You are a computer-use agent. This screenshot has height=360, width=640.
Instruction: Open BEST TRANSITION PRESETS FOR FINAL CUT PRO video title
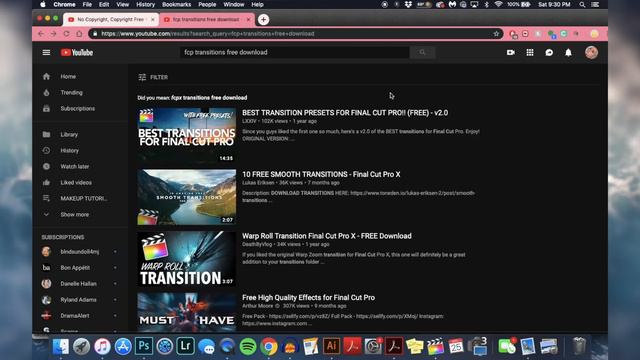coord(345,113)
